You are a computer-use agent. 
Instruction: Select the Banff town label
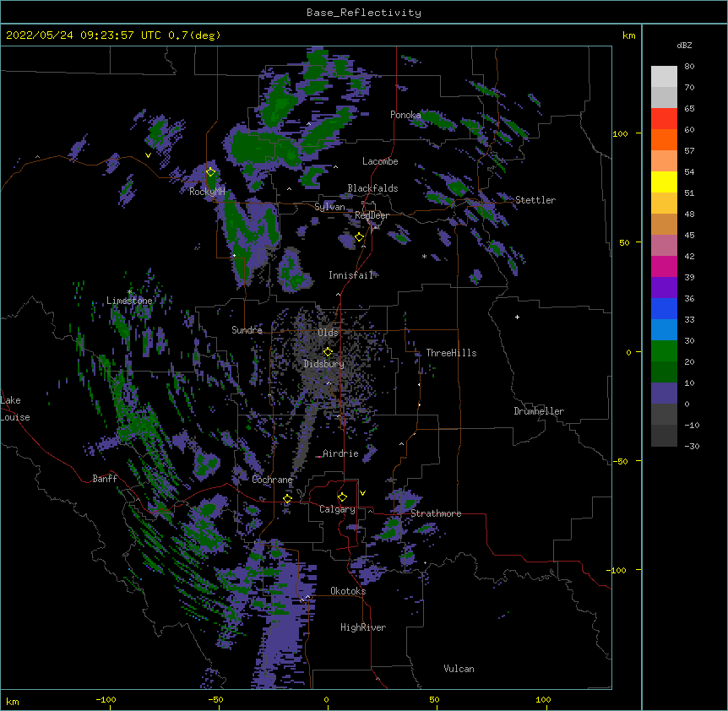pyautogui.click(x=105, y=479)
